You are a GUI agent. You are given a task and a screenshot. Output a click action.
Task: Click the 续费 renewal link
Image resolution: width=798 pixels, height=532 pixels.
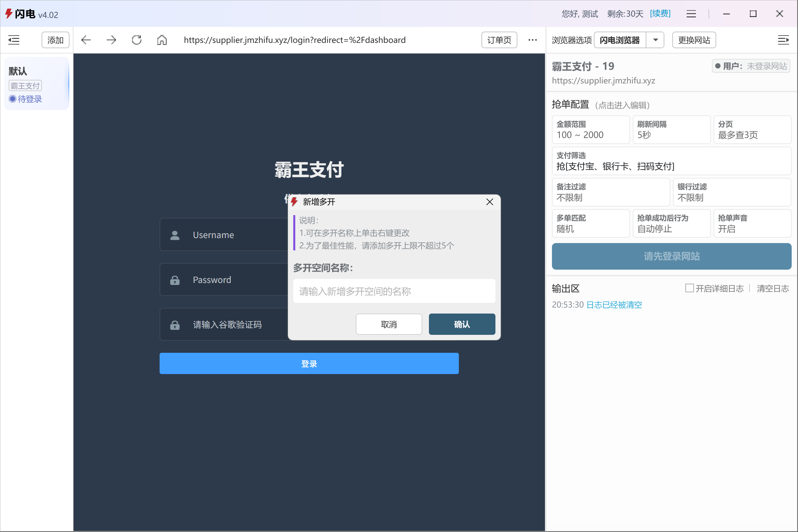(x=660, y=14)
